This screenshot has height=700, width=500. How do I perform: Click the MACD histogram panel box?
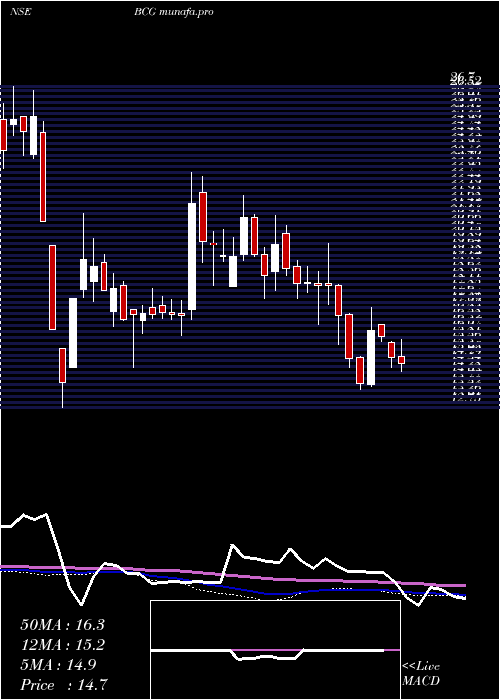[275, 650]
